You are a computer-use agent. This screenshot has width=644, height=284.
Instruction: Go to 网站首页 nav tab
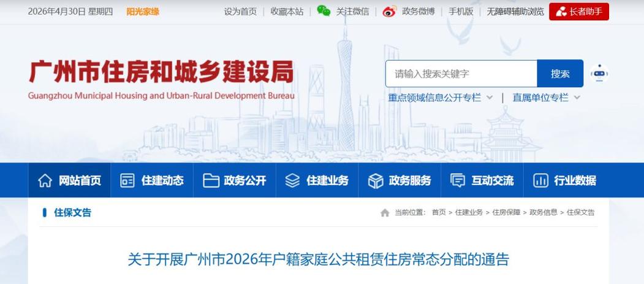pos(69,180)
